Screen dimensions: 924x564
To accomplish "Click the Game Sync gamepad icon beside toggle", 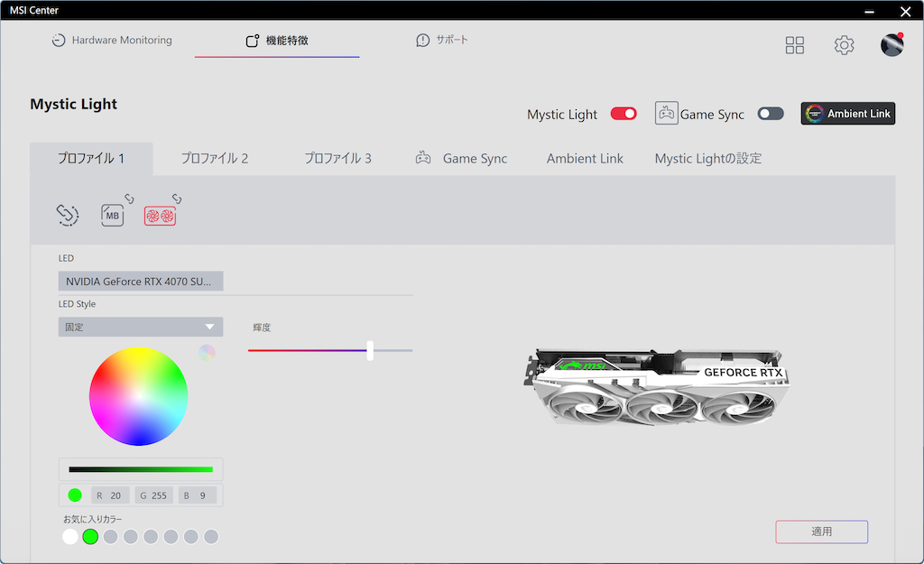I will [x=666, y=113].
